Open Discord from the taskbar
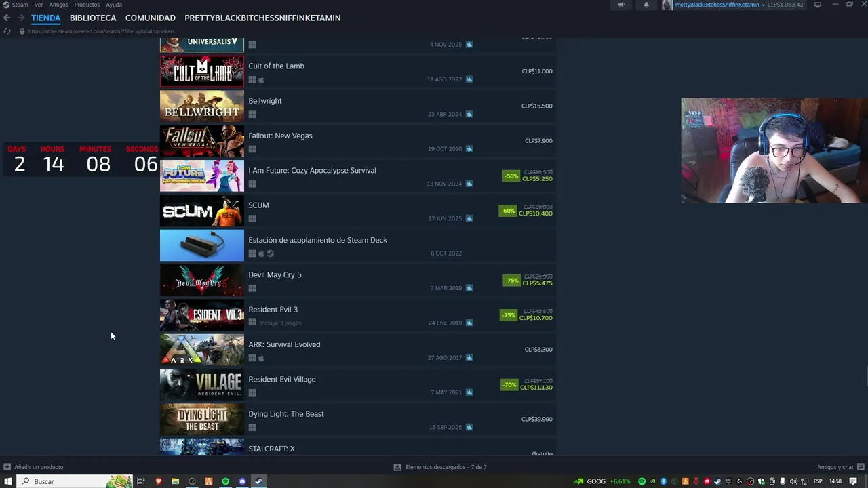 click(x=242, y=481)
